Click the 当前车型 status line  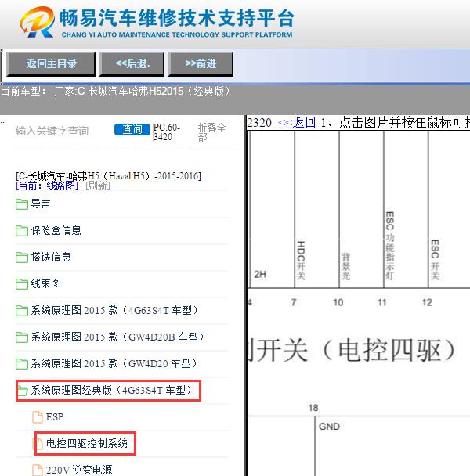(115, 91)
